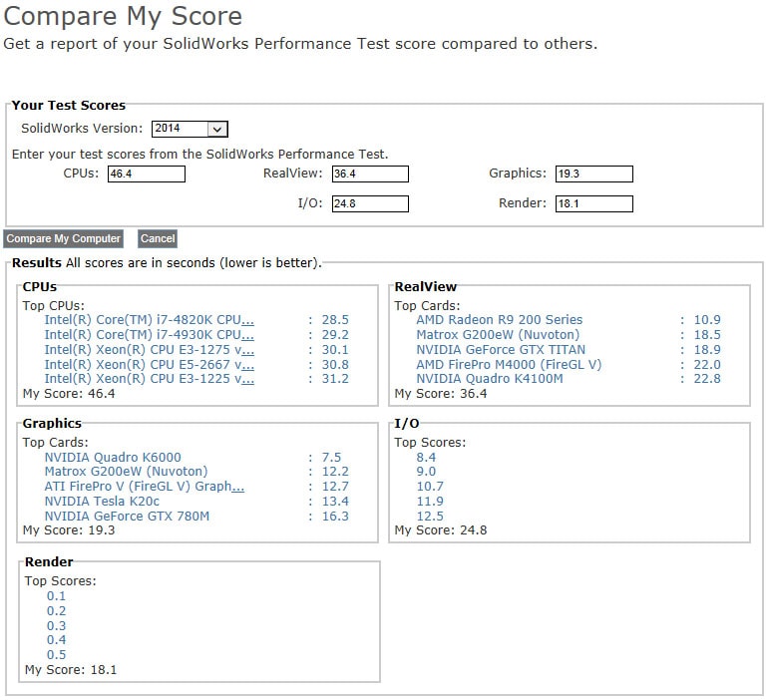Click the 22.8 RealView score link
The image size is (770, 700).
707,379
